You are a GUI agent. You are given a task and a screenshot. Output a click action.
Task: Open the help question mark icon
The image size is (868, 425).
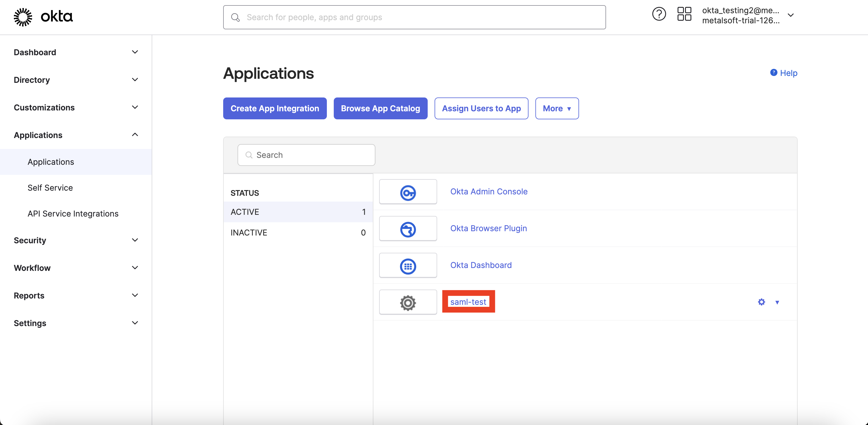pyautogui.click(x=659, y=14)
